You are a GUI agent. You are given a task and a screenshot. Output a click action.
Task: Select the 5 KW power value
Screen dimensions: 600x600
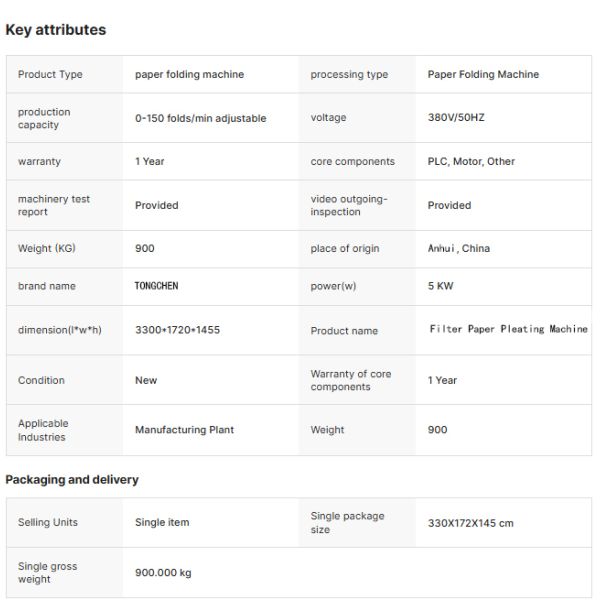(440, 286)
